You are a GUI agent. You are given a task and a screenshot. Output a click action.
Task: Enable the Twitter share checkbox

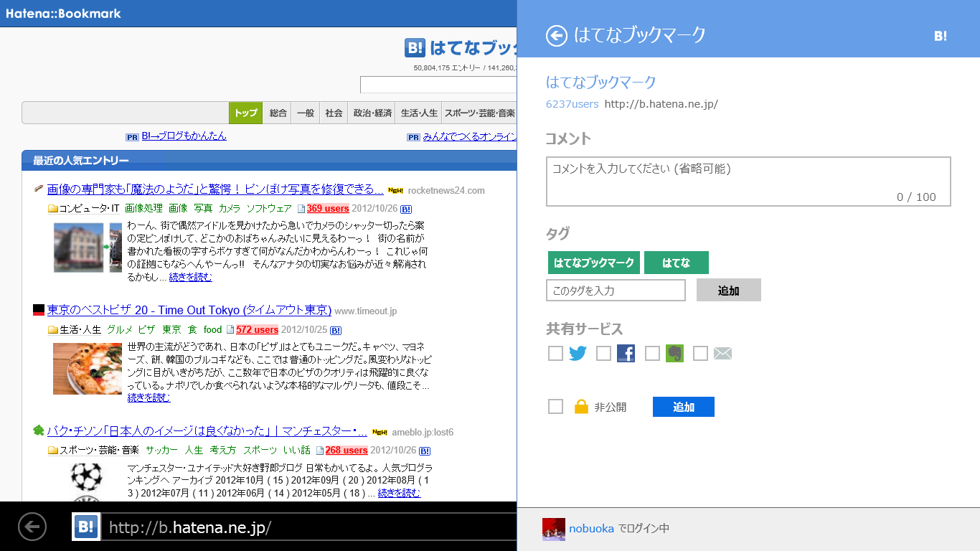pos(555,354)
